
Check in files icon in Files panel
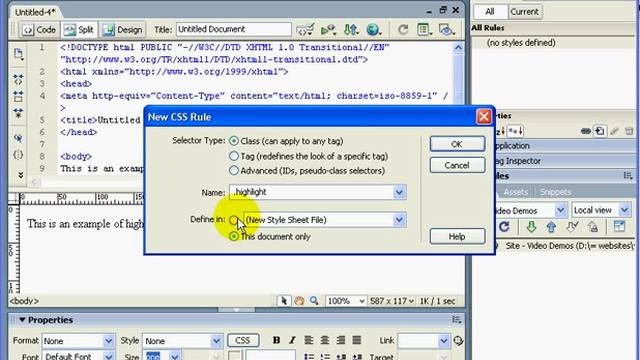593,227
